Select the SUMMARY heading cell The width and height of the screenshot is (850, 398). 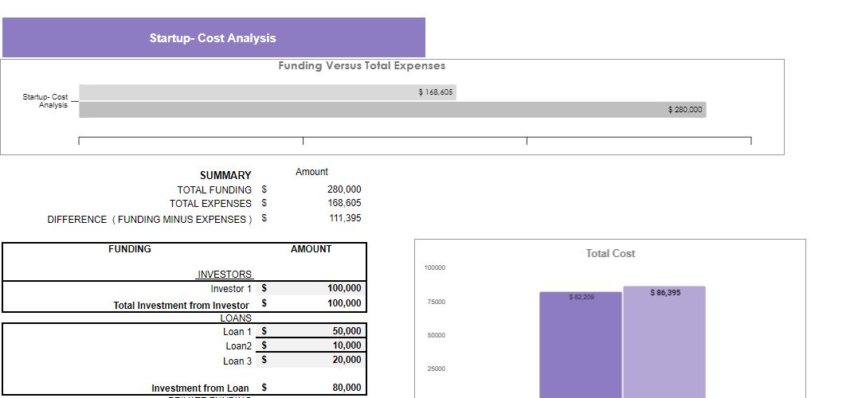(x=226, y=175)
